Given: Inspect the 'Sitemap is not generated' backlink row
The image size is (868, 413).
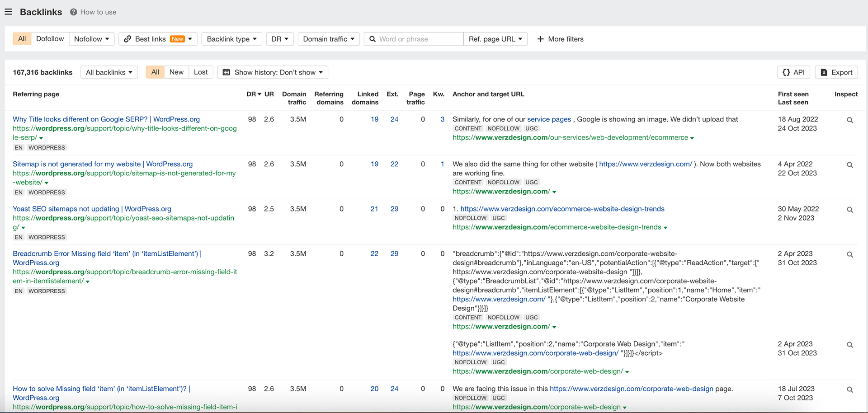Looking at the screenshot, I should point(849,165).
